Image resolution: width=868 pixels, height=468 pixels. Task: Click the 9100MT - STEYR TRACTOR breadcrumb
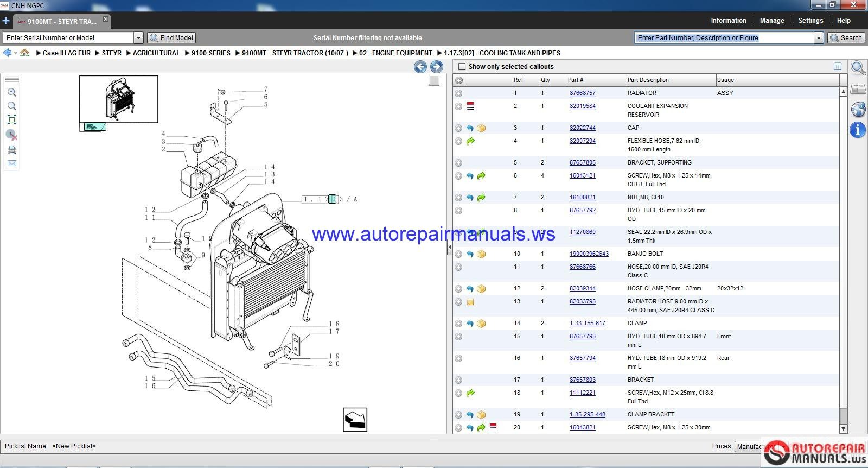click(x=295, y=53)
